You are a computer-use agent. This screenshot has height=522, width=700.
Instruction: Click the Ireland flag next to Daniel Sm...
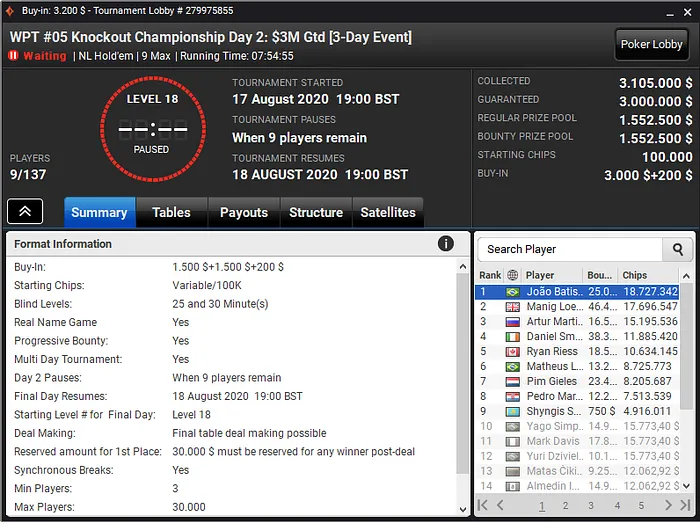pos(512,337)
